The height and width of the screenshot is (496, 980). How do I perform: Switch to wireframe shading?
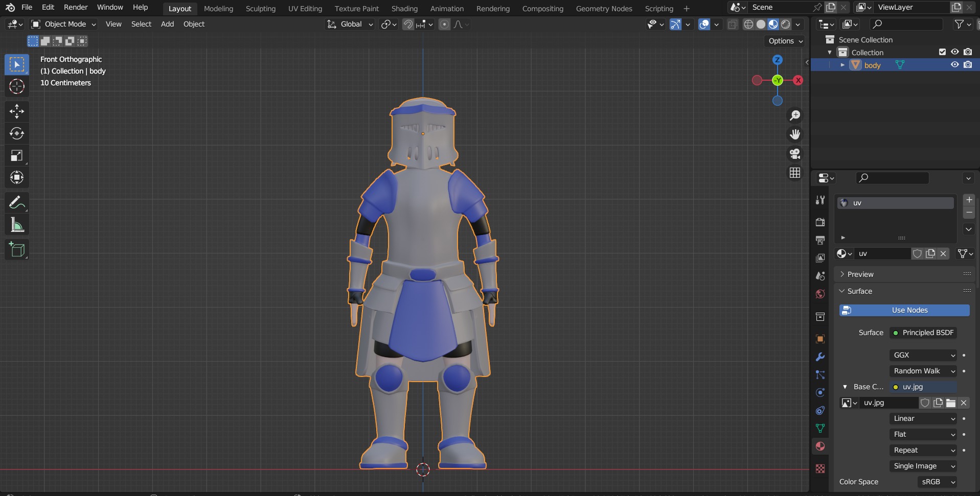click(748, 25)
